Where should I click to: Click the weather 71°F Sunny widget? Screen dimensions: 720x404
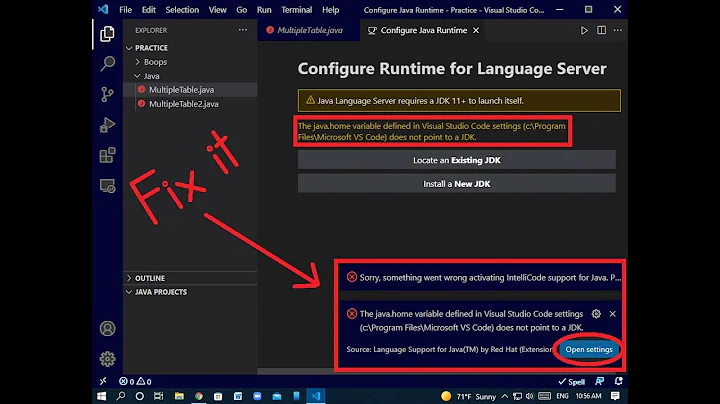(468, 396)
